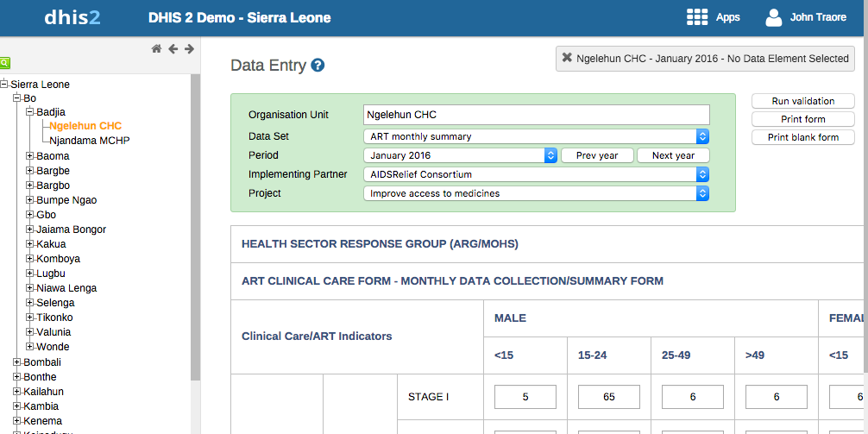Open Data Entry help question icon

[318, 66]
